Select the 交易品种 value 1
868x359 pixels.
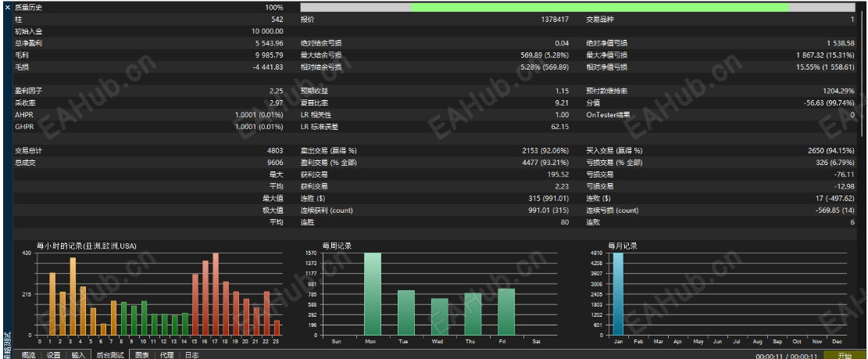852,20
